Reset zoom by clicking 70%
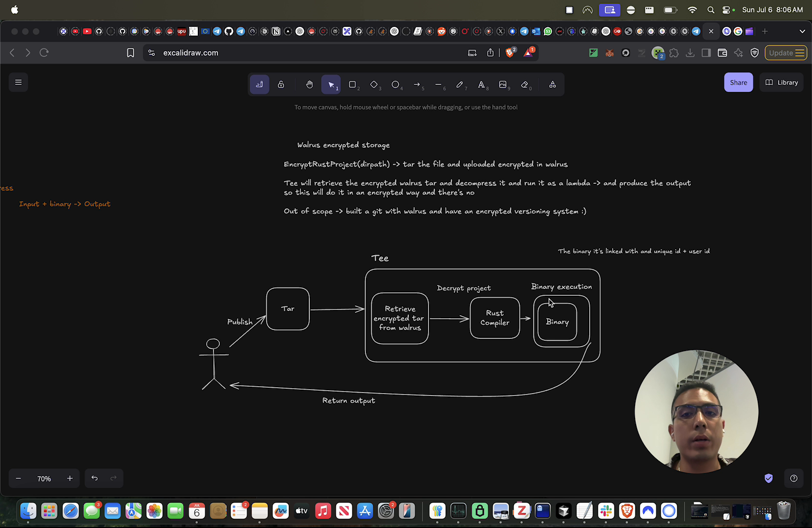Screen dimensions: 812x528 point(44,479)
